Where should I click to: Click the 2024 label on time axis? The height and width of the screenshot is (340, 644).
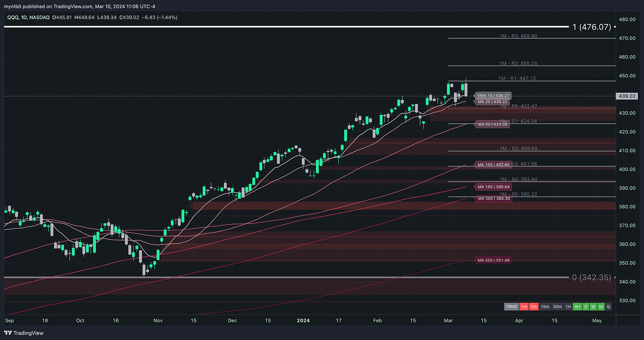[303, 320]
